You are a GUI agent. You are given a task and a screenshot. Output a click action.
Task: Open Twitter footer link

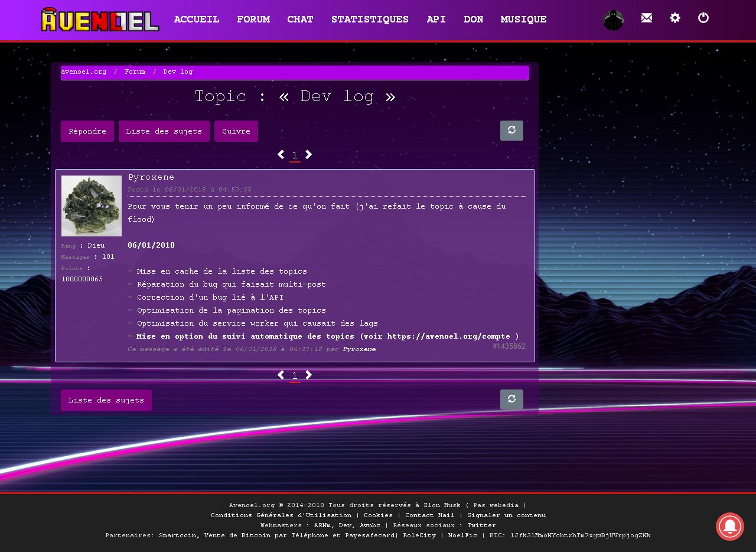click(x=481, y=525)
